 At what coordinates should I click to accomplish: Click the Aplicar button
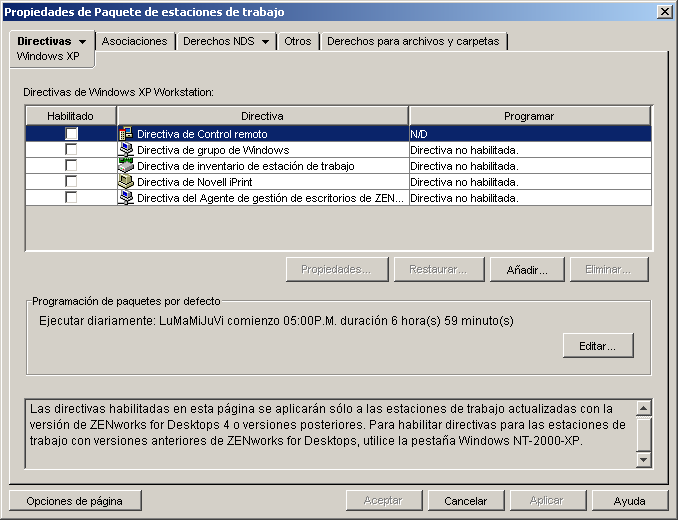click(x=547, y=501)
